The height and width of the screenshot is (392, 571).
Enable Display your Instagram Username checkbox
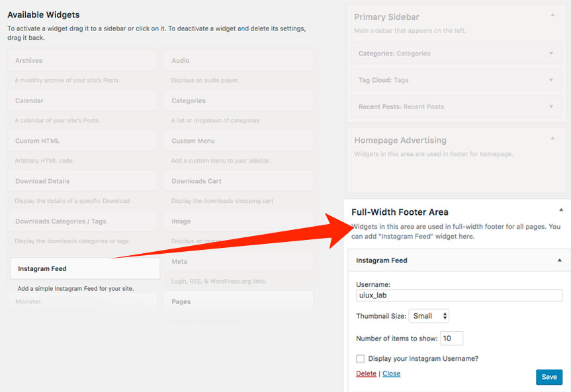coord(361,359)
